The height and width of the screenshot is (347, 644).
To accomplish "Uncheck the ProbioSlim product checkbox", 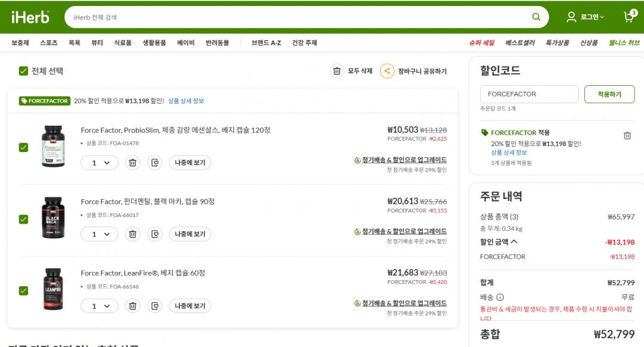I will tap(23, 147).
